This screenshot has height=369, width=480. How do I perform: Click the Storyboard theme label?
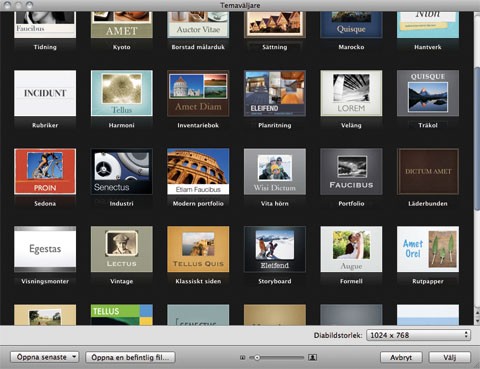275,281
